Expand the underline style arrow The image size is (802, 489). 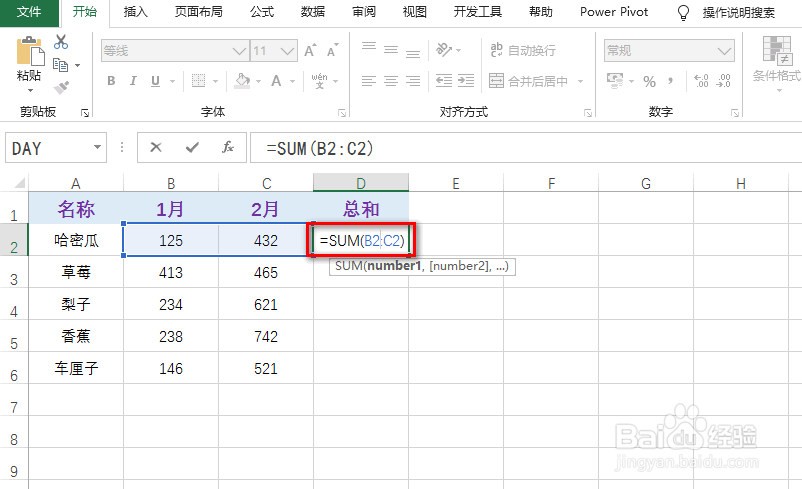tap(172, 81)
